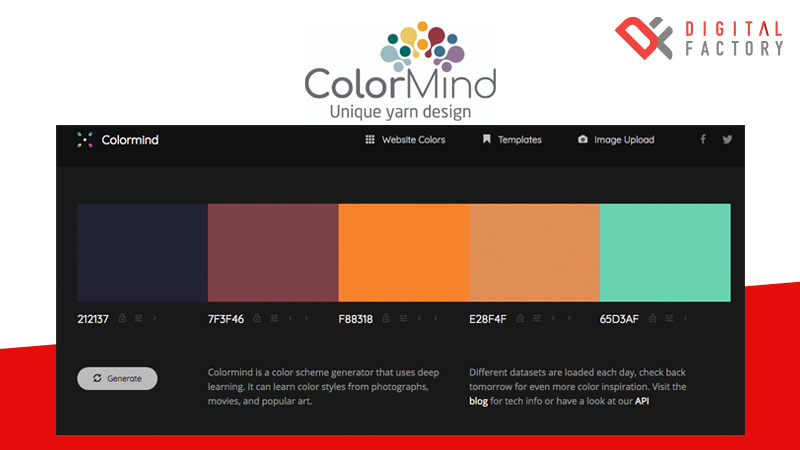Open the Website Colors menu

click(405, 140)
